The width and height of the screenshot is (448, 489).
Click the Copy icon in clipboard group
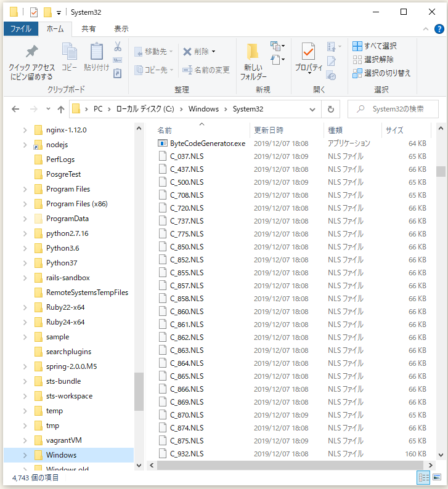point(69,52)
